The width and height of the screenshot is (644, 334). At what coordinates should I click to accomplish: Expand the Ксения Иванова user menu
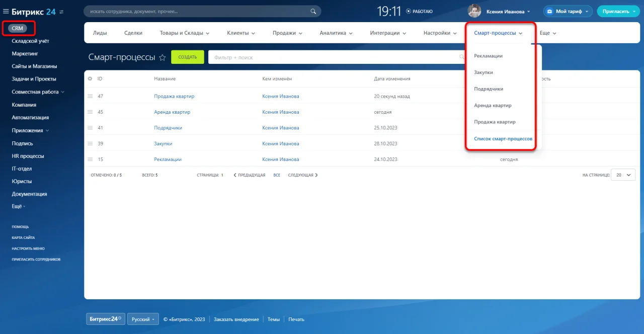pos(508,11)
